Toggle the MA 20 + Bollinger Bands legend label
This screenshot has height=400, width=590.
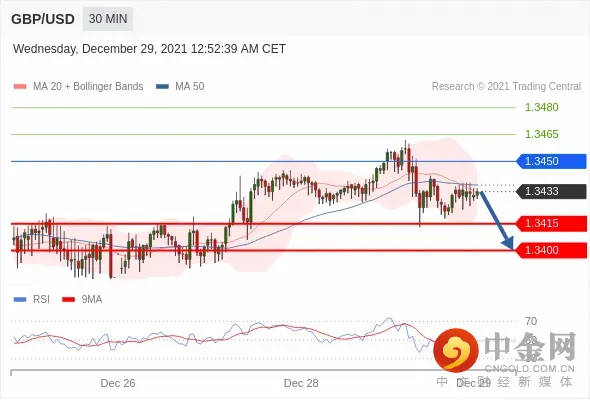tap(88, 87)
